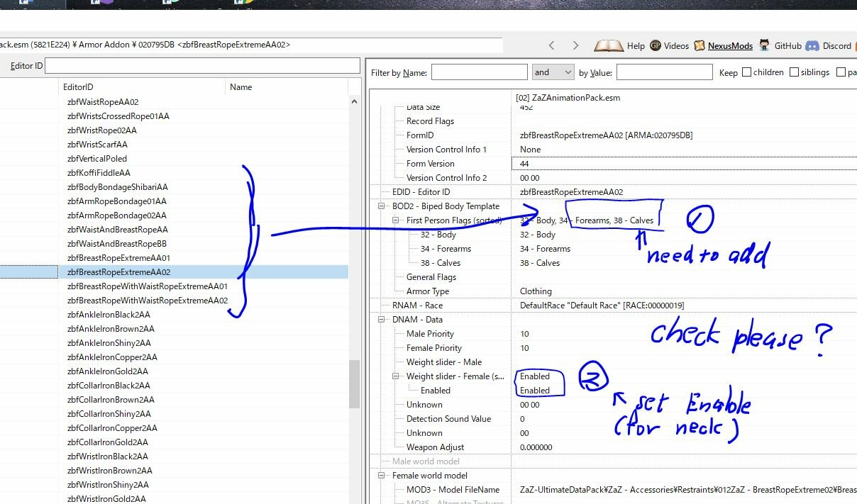
Task: Select zbfCollarIronBlack2AA record
Action: click(109, 386)
